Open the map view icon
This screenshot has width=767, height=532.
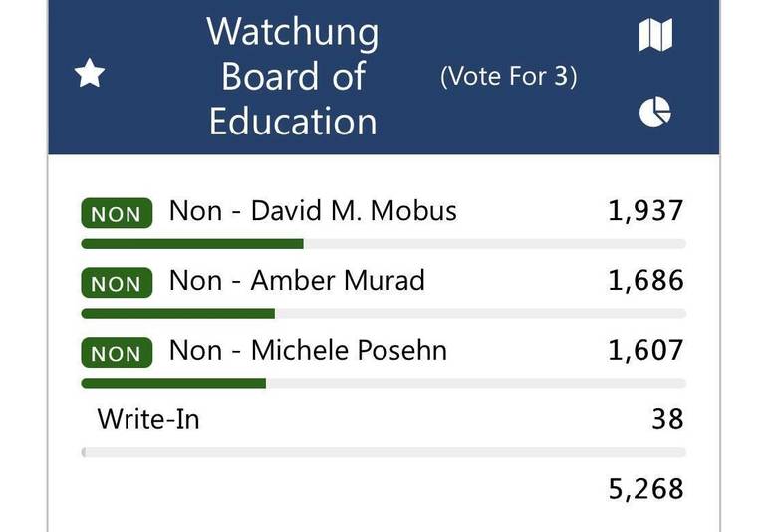[x=654, y=35]
